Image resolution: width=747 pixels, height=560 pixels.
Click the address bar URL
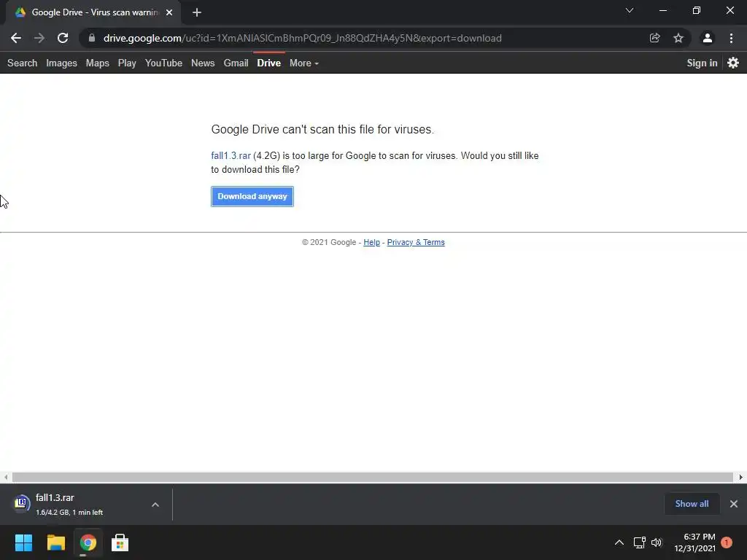303,38
